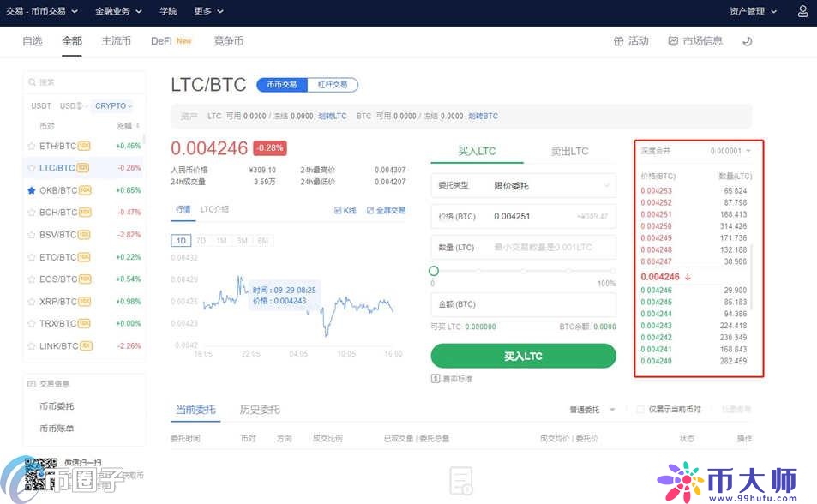
Task: Favorite the TRX/BTC pair star
Action: [31, 324]
